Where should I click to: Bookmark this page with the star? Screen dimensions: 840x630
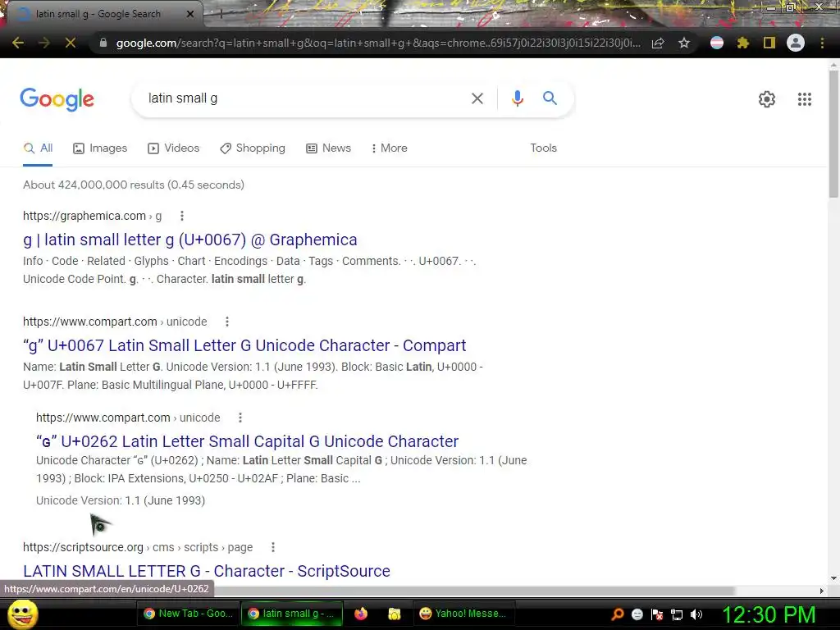[684, 43]
